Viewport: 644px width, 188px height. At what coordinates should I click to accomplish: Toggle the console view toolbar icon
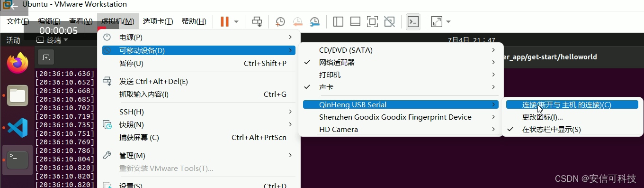click(413, 21)
